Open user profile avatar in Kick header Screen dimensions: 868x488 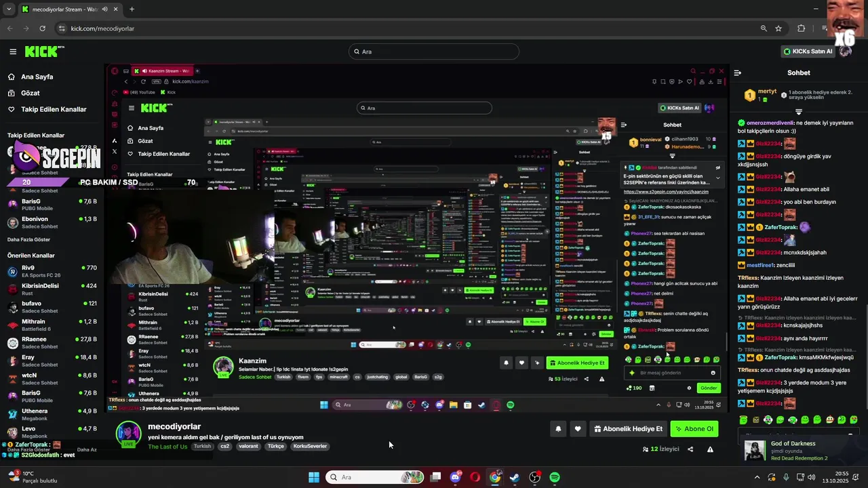click(x=846, y=52)
